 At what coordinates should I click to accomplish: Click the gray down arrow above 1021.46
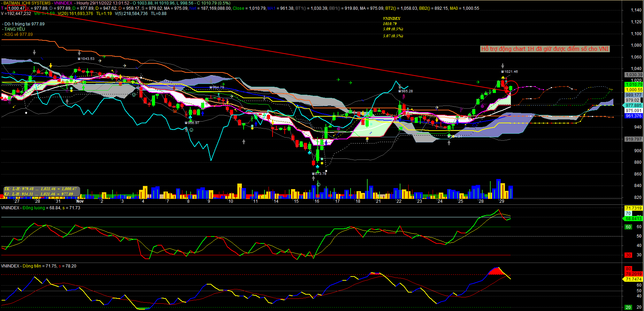point(503,66)
